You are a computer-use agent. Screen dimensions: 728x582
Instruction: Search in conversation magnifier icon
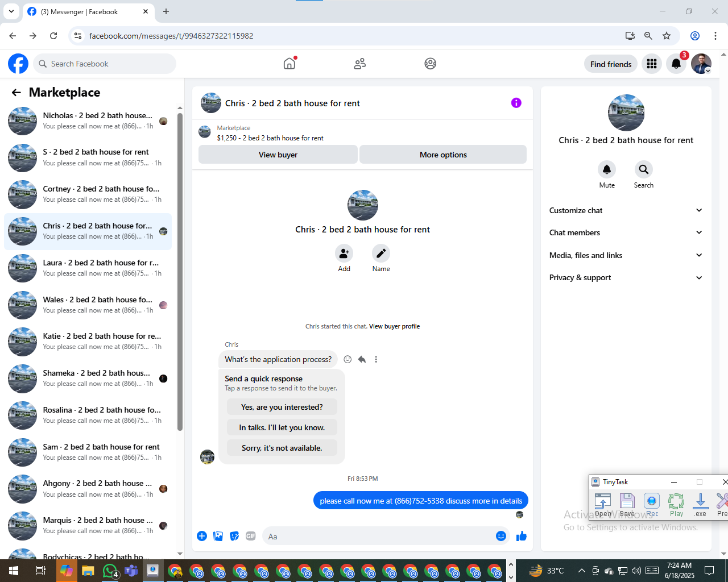click(644, 169)
